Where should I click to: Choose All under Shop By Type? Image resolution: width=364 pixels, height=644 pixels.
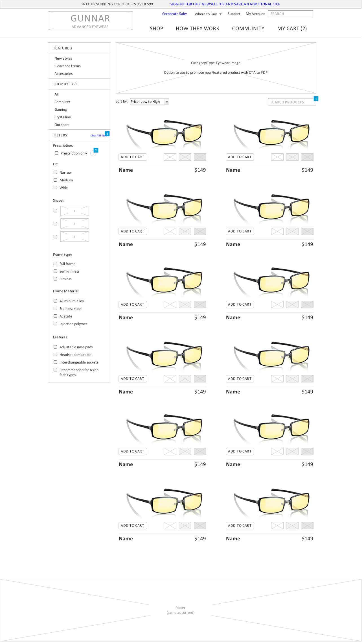(x=56, y=94)
